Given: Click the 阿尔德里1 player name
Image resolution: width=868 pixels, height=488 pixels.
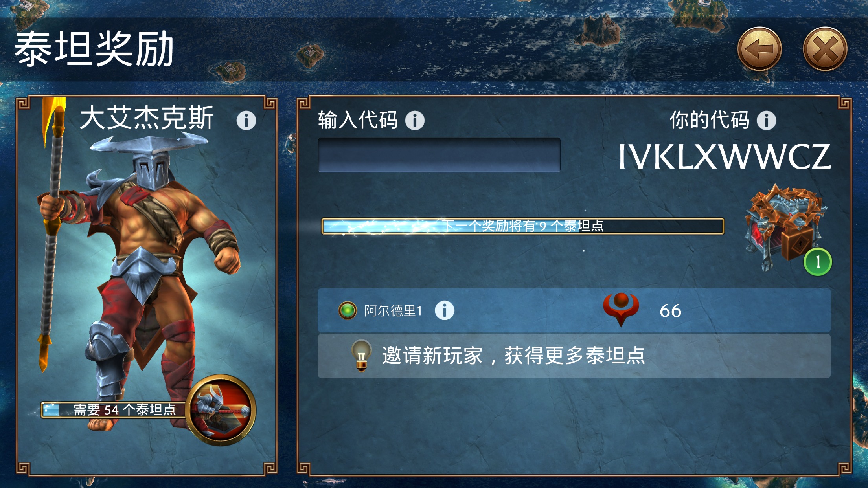Looking at the screenshot, I should (x=393, y=311).
